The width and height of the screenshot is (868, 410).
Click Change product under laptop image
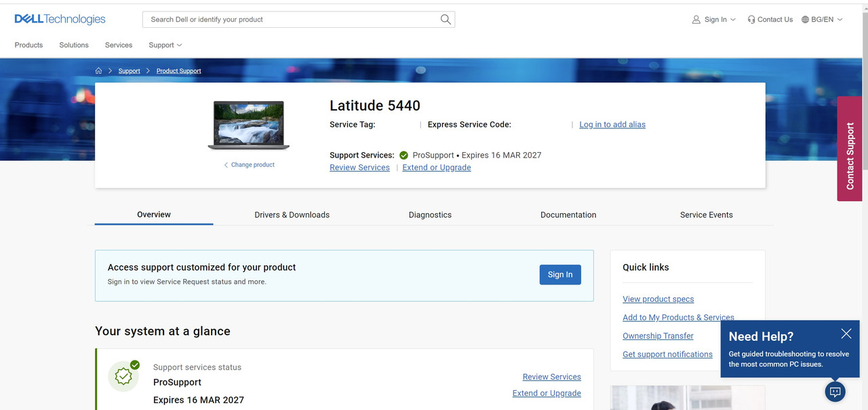click(x=249, y=165)
